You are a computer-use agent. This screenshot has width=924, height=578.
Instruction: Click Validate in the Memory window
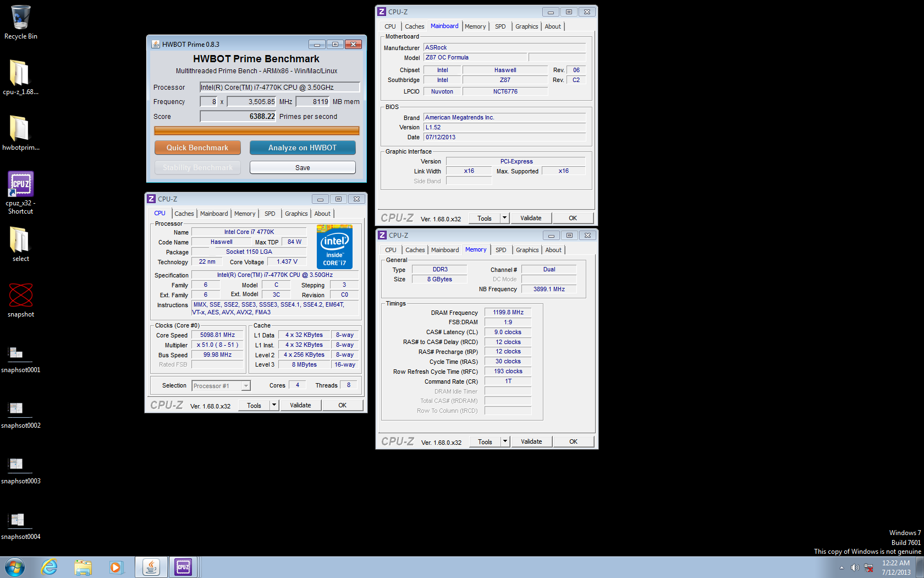[531, 441]
